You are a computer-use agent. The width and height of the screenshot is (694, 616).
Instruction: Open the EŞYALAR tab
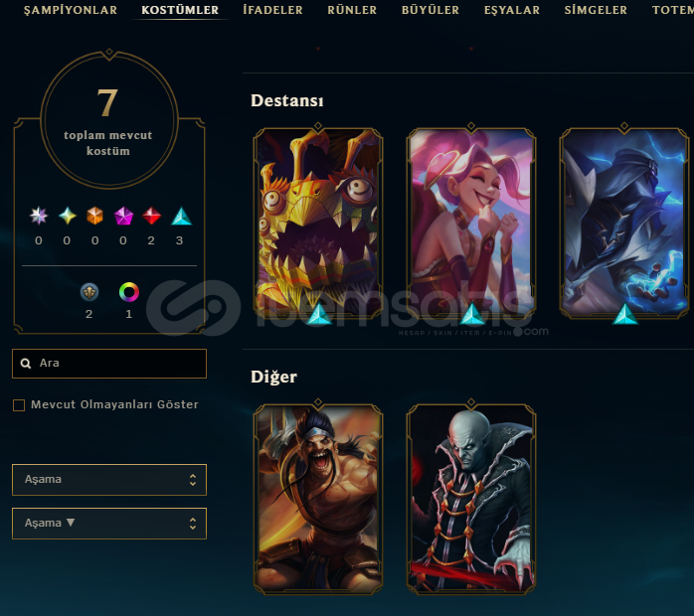click(512, 10)
